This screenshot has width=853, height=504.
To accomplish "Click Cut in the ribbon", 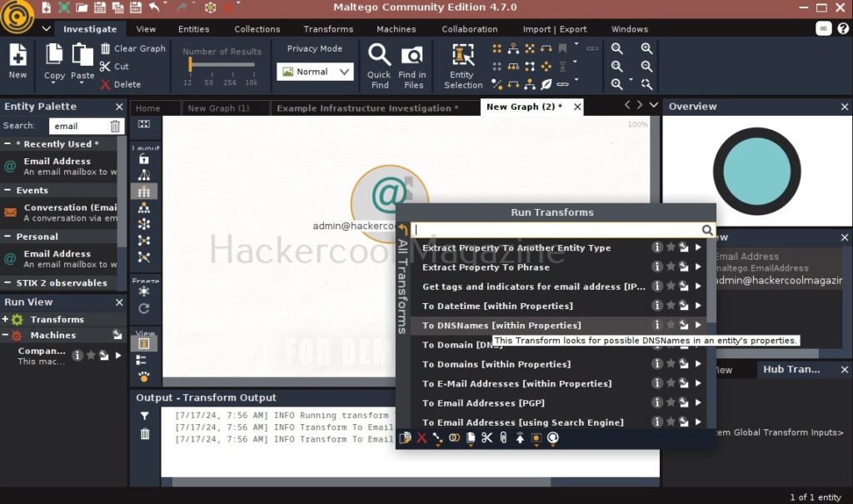I will point(114,67).
